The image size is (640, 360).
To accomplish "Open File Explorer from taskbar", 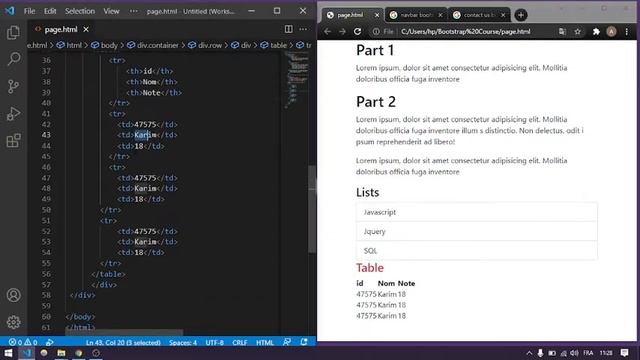I will tap(61, 353).
